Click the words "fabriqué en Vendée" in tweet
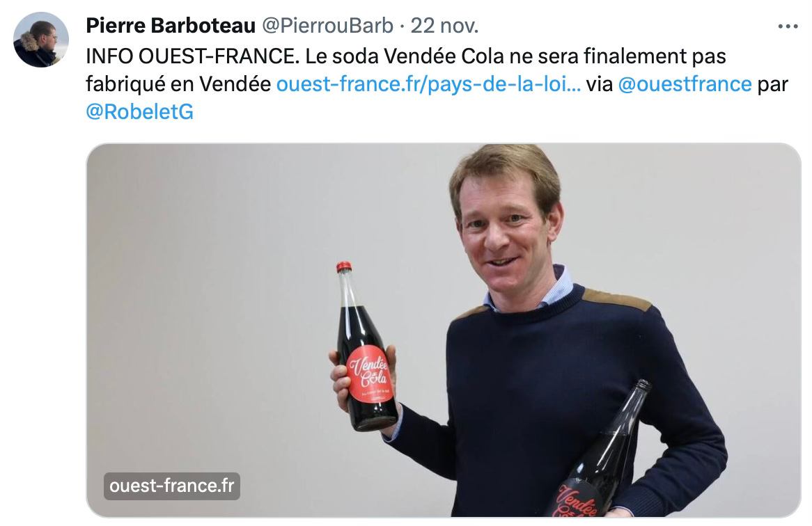 178,83
